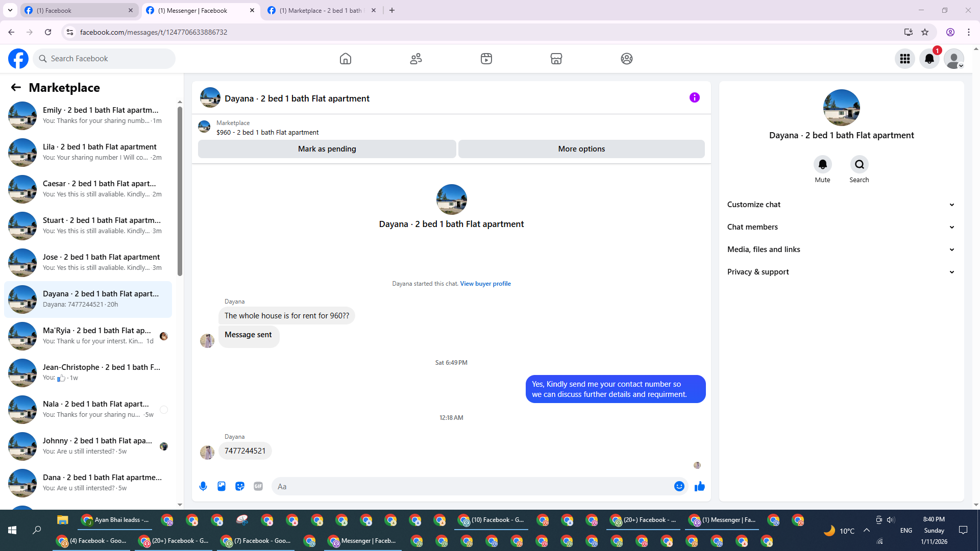The height and width of the screenshot is (551, 980).
Task: Open Chrome's three-dot menu
Action: (969, 32)
